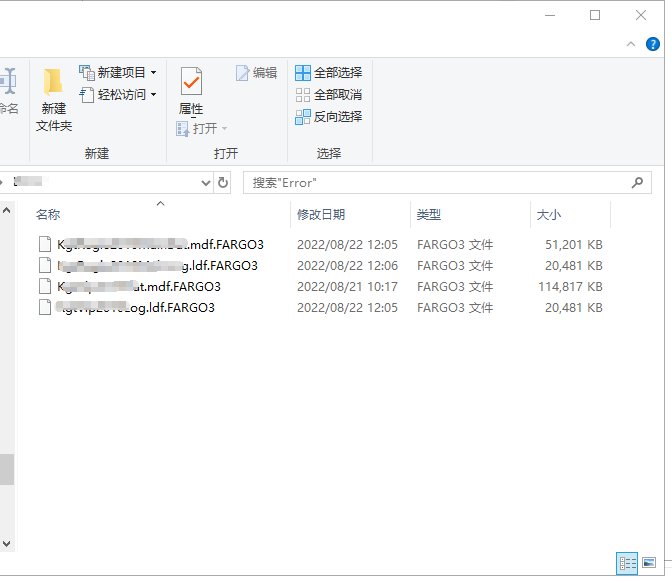The width and height of the screenshot is (672, 583).
Task: Expand the 轻松访问 dropdown
Action: 153,95
